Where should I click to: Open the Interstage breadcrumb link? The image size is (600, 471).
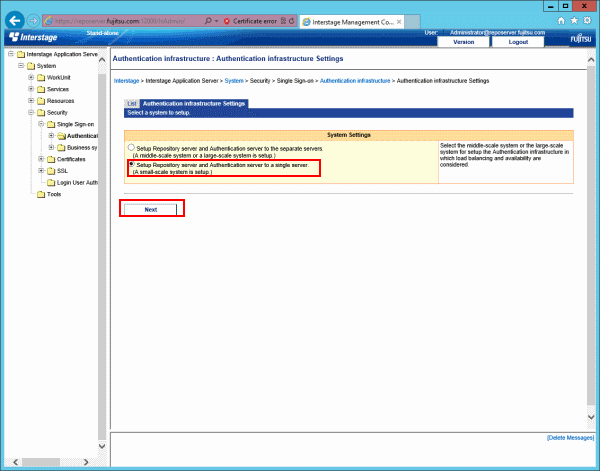126,81
